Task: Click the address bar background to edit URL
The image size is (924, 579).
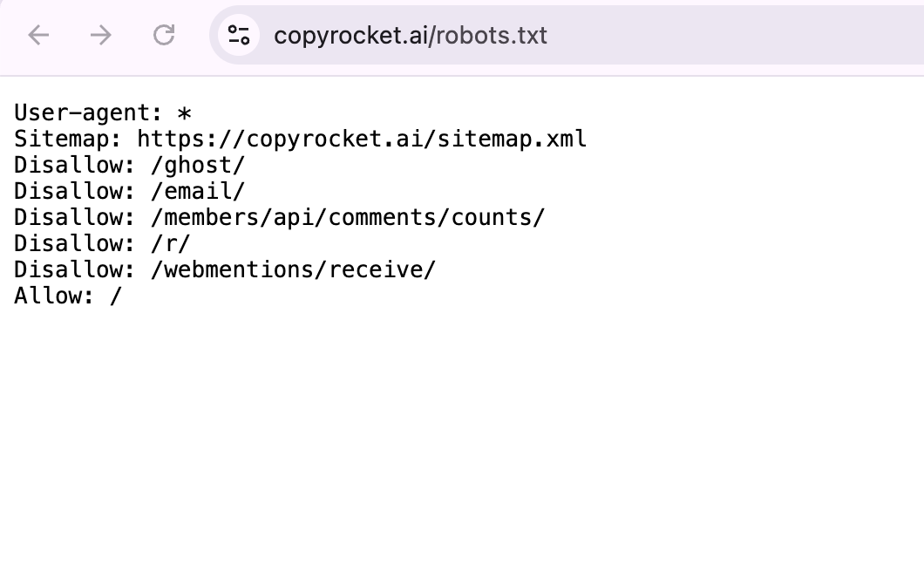Action: (610, 35)
